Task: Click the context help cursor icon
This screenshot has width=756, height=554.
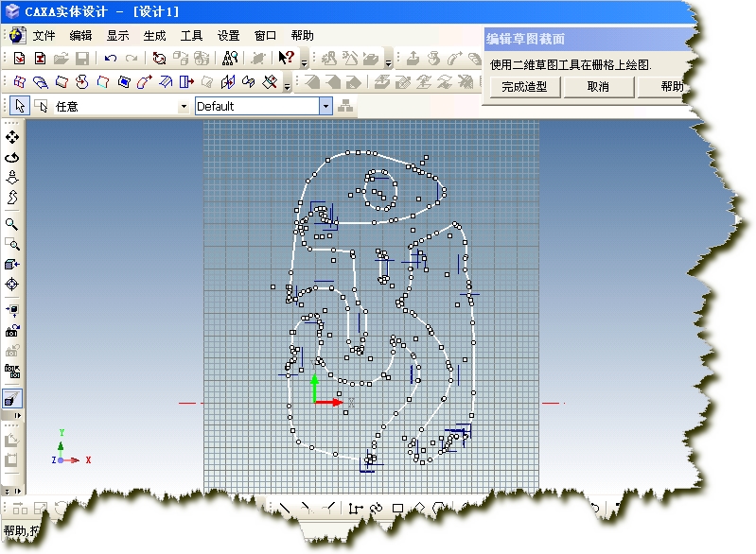Action: (x=286, y=58)
